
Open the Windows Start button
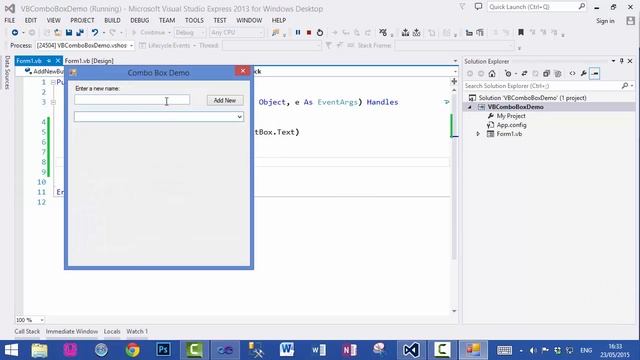tap(11, 350)
